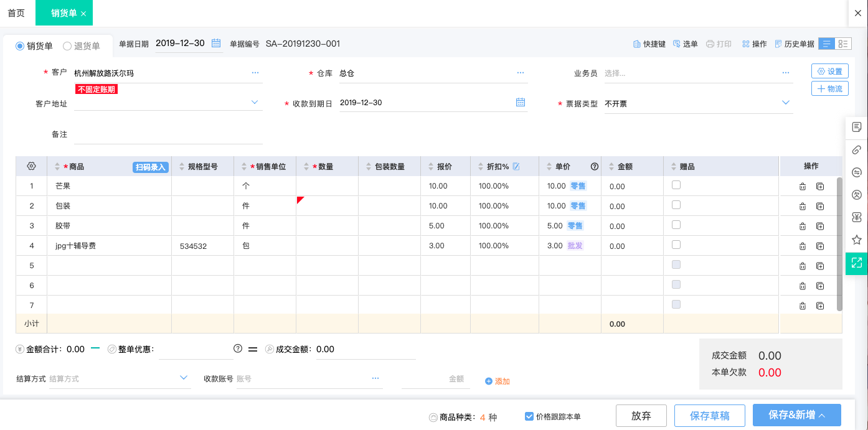This screenshot has height=430, width=868.
Task: Open the 快捷键 shortcut keys tool
Action: [x=649, y=44]
